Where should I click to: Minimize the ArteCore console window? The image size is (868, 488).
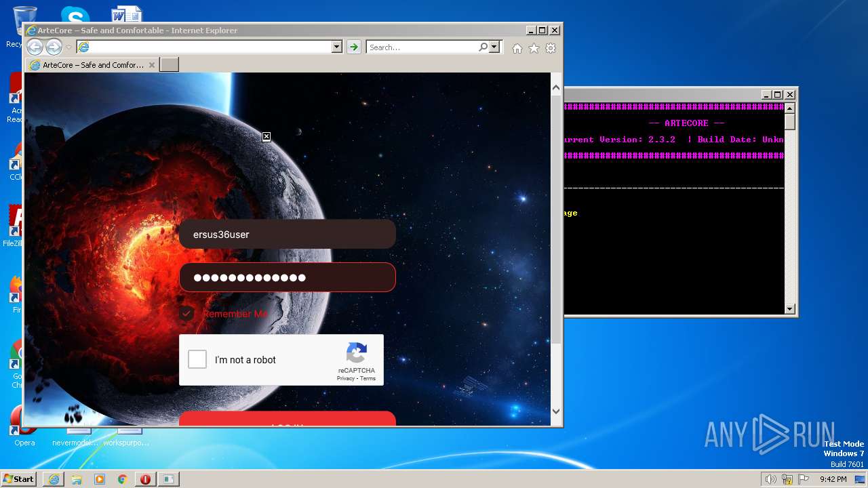(x=766, y=95)
